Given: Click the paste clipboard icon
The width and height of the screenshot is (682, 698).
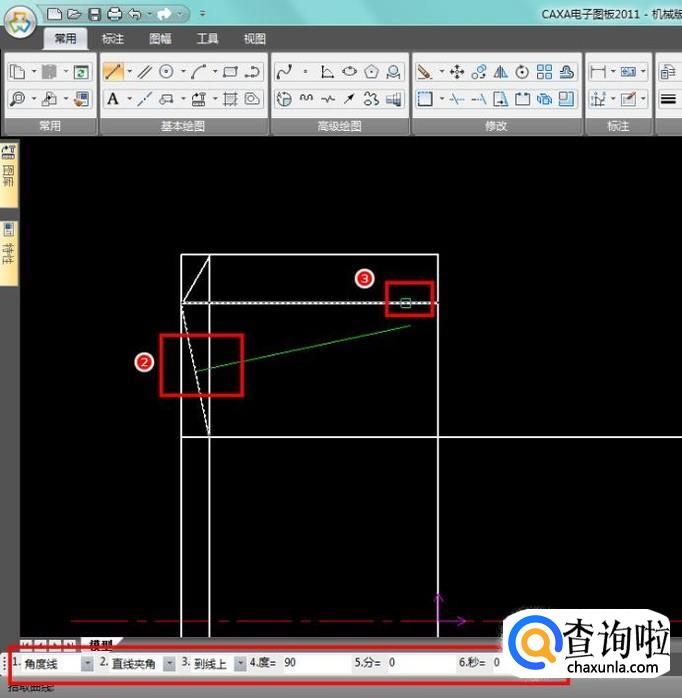Looking at the screenshot, I should click(49, 72).
